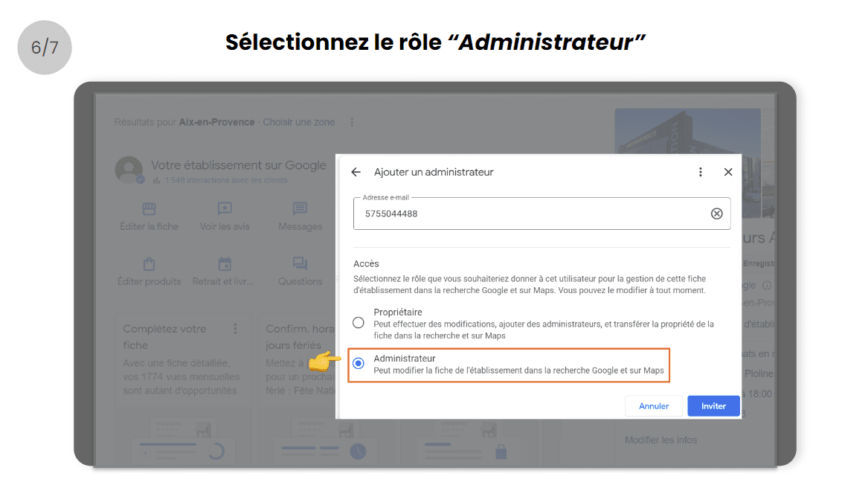
Task: Select the Administrateur radio button
Action: click(x=359, y=363)
